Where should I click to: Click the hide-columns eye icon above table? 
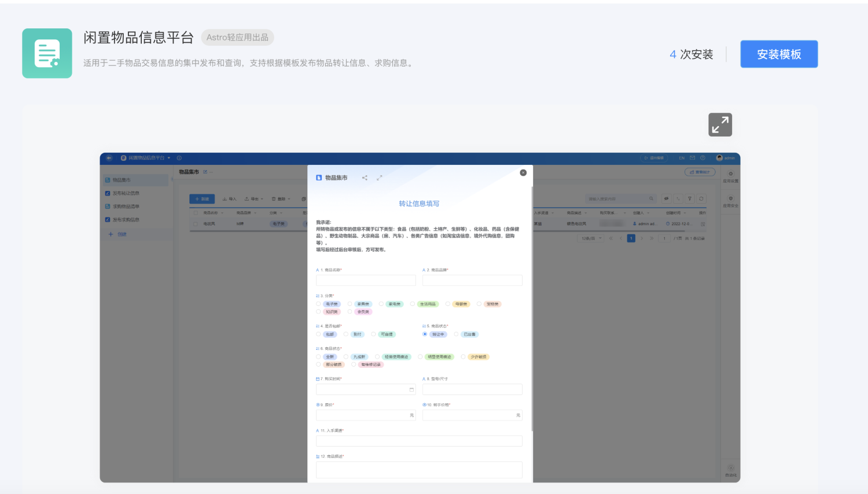tap(666, 198)
